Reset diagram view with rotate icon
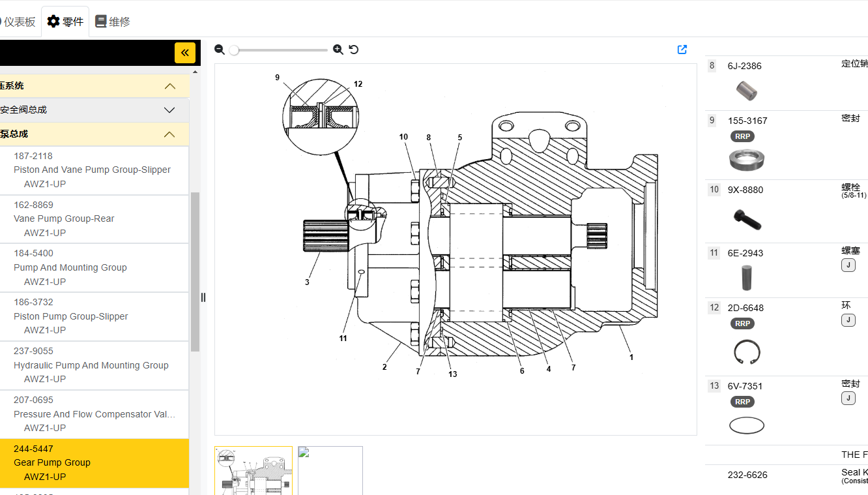This screenshot has height=495, width=868. click(x=354, y=50)
